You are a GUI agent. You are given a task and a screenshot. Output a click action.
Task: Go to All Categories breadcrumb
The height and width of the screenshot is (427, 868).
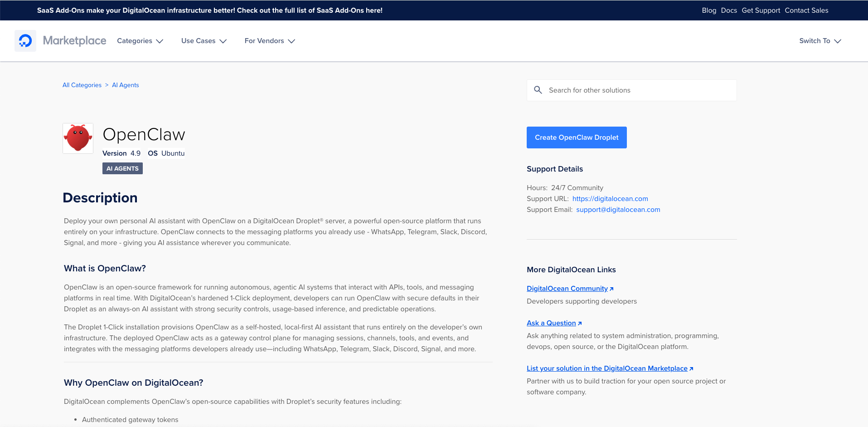pyautogui.click(x=82, y=85)
